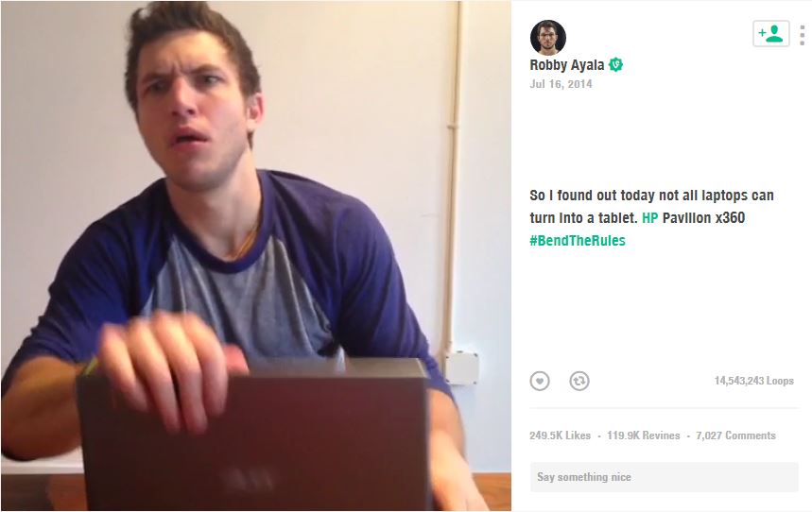
Task: Revine the post with the loop-arrows icon
Action: tap(579, 381)
